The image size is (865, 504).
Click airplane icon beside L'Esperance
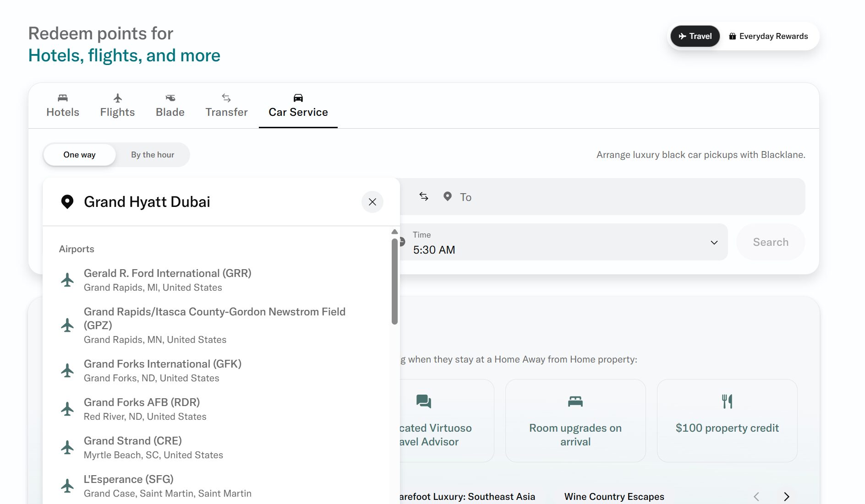67,486
